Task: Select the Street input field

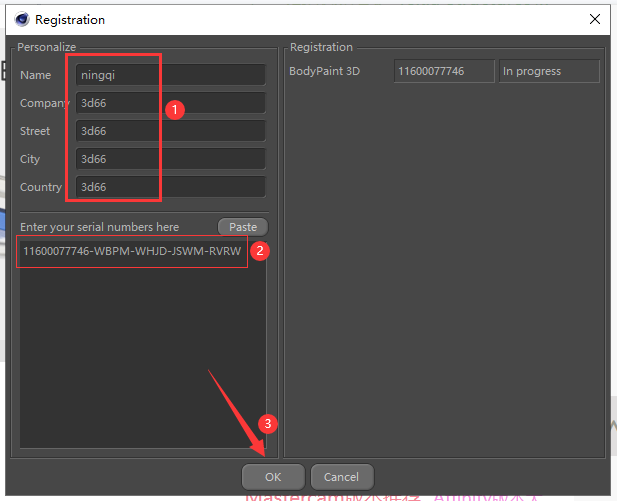Action: point(171,131)
